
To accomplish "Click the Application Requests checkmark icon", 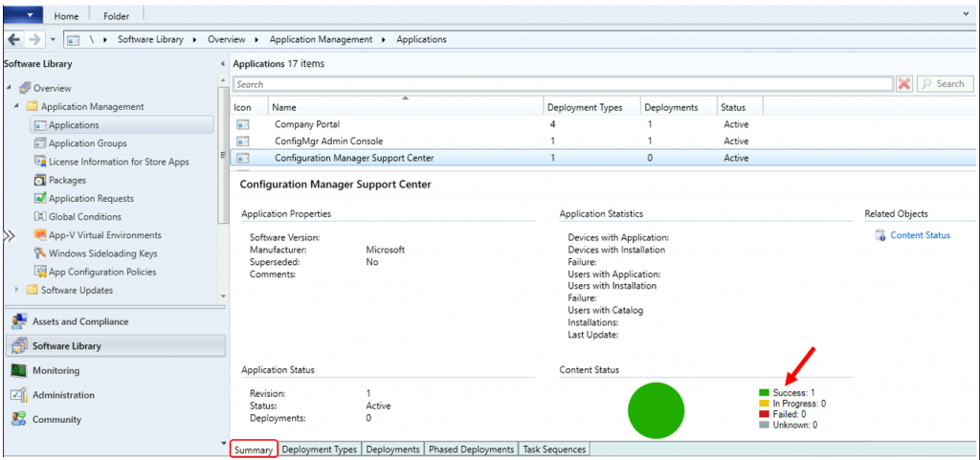I will [x=40, y=199].
